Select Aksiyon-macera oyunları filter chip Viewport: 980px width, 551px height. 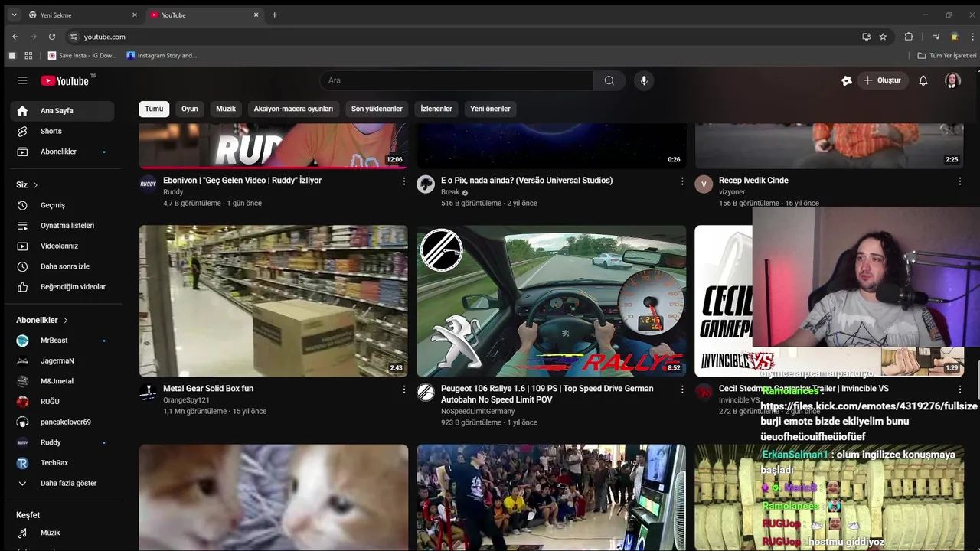pyautogui.click(x=293, y=109)
